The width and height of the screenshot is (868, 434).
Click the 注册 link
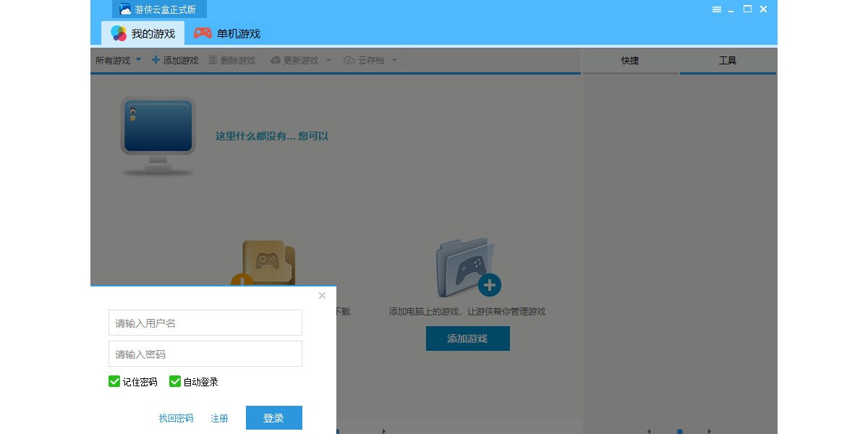coord(219,418)
